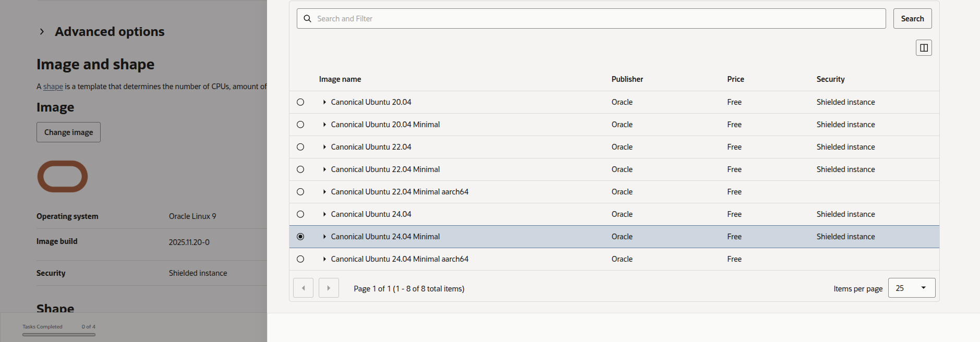Focus the Search and Filter input
Screen dimensions: 980x342
[x=591, y=19]
